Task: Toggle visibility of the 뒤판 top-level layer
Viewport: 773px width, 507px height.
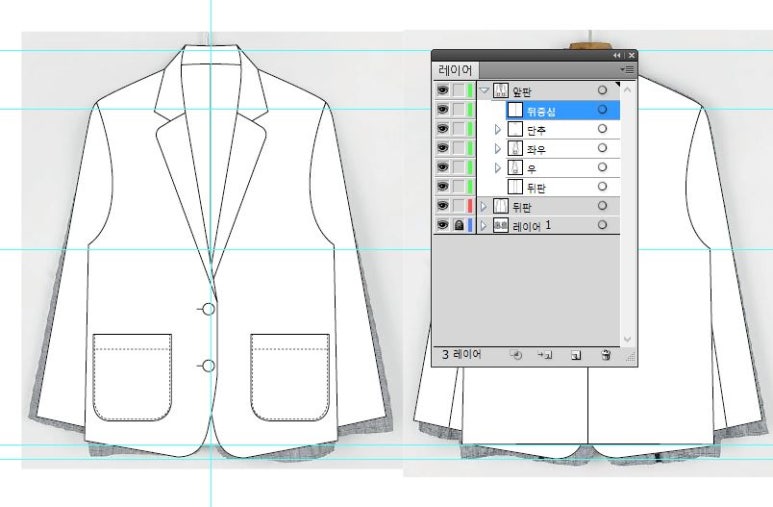Action: tap(443, 206)
